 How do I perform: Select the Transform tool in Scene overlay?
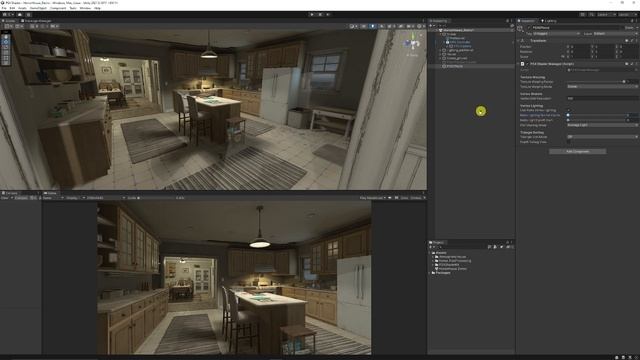point(6,63)
